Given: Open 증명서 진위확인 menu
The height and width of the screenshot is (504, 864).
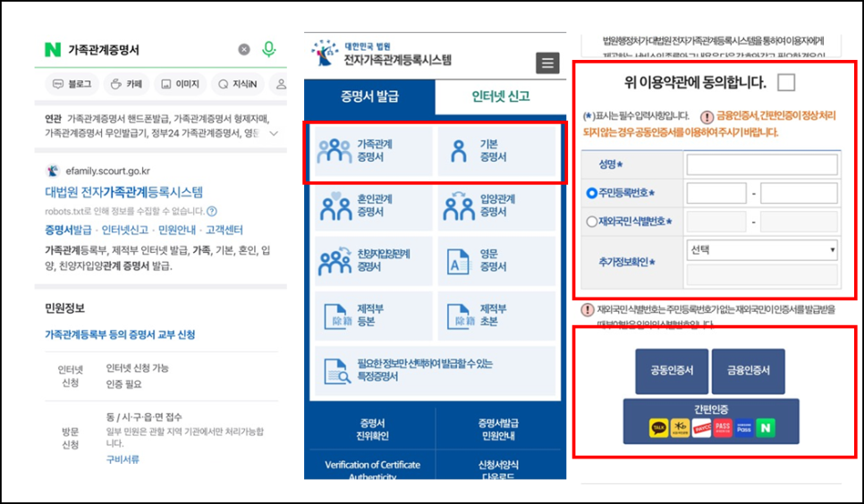Looking at the screenshot, I should pos(372,430).
